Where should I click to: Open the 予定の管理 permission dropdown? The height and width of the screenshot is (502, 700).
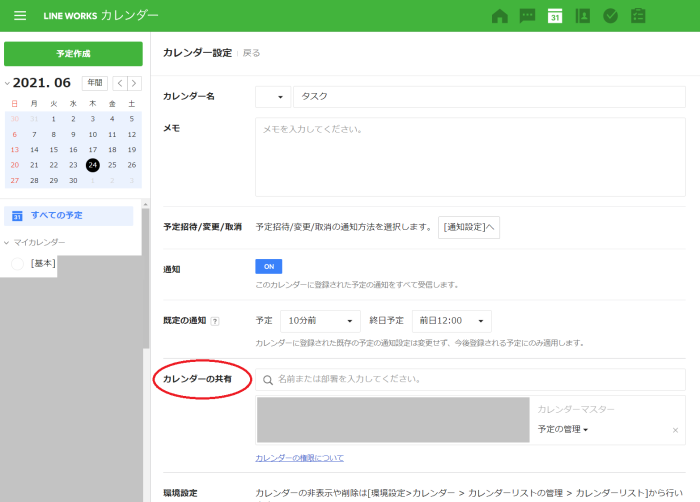[562, 429]
